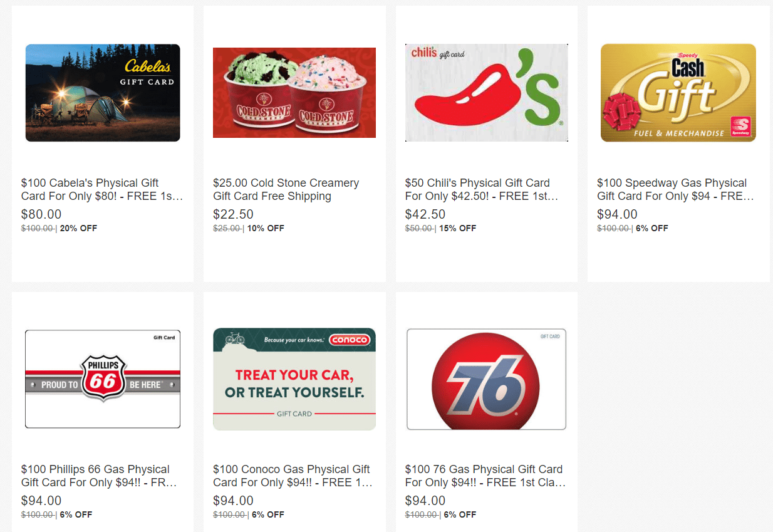The height and width of the screenshot is (532, 773).
Task: Click the $42.50 Chili's price
Action: click(425, 214)
